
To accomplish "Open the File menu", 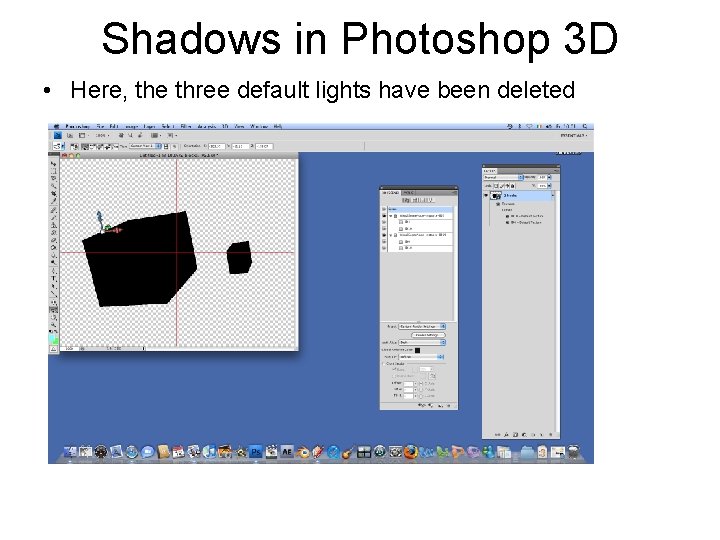I will 100,126.
